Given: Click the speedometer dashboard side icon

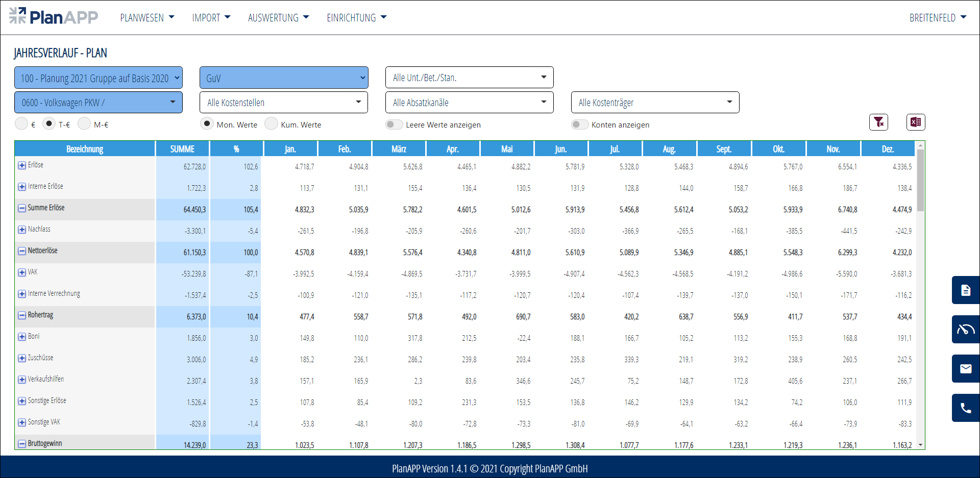Looking at the screenshot, I should pos(965,330).
